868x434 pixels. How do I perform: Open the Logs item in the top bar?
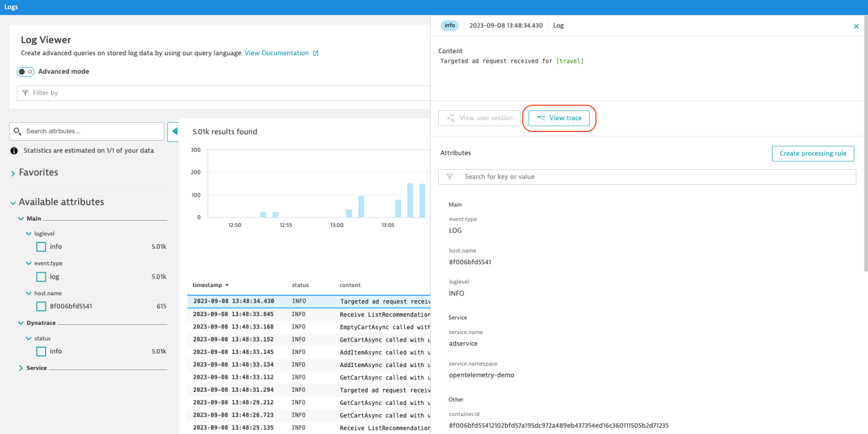(x=11, y=7)
